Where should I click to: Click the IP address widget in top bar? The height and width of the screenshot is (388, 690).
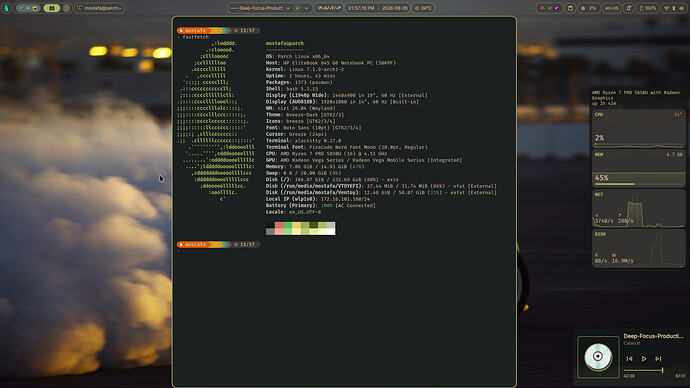point(329,8)
